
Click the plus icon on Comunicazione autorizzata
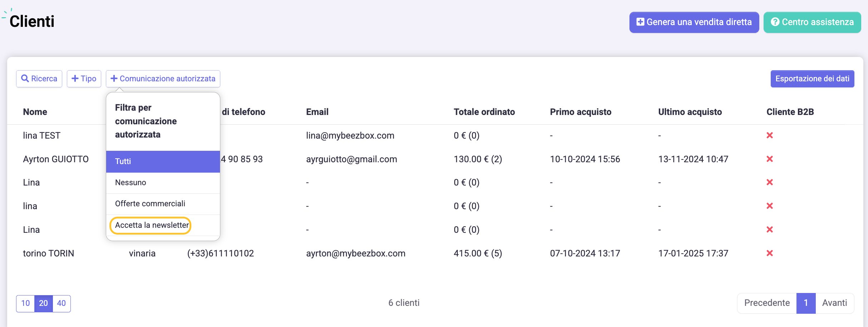pyautogui.click(x=114, y=78)
